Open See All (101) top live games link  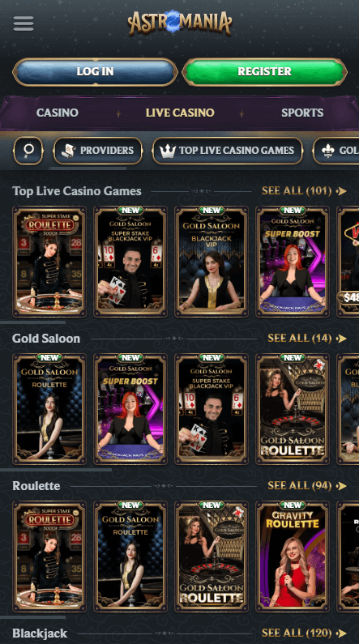click(x=297, y=191)
